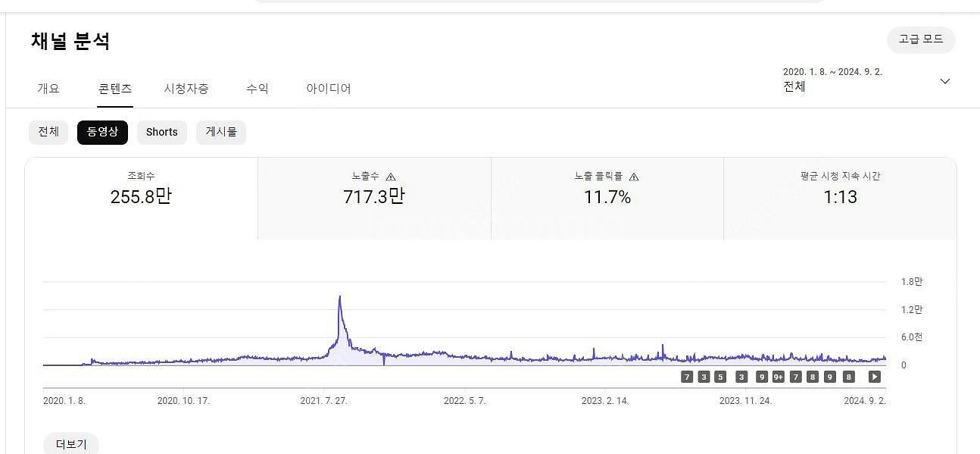Open the 9+ video marker on the timeline

point(779,377)
